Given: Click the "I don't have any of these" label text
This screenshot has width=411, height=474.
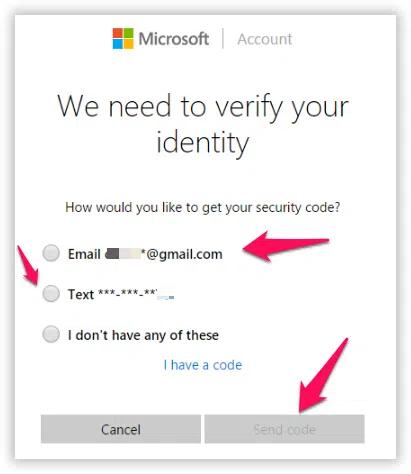Looking at the screenshot, I should (143, 335).
